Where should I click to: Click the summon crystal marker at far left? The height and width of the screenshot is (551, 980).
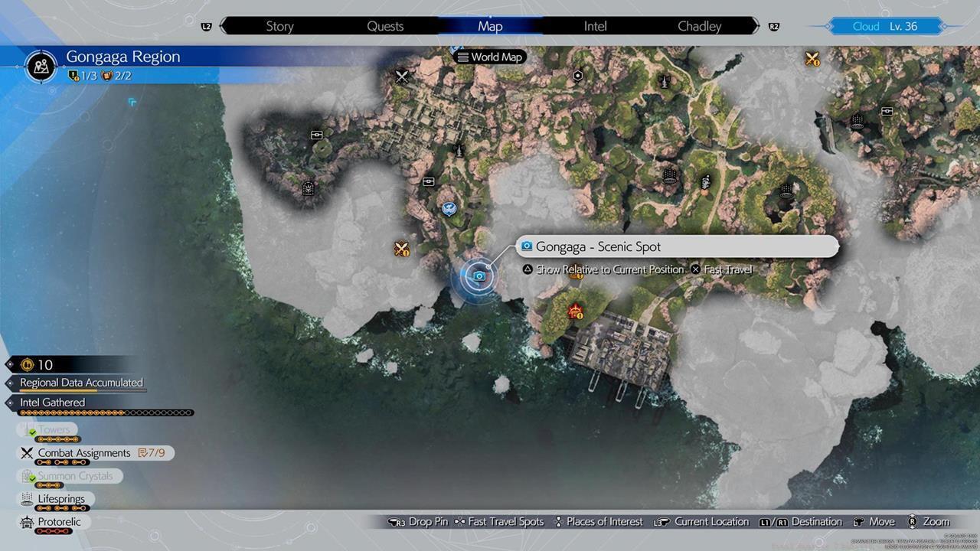tap(308, 187)
